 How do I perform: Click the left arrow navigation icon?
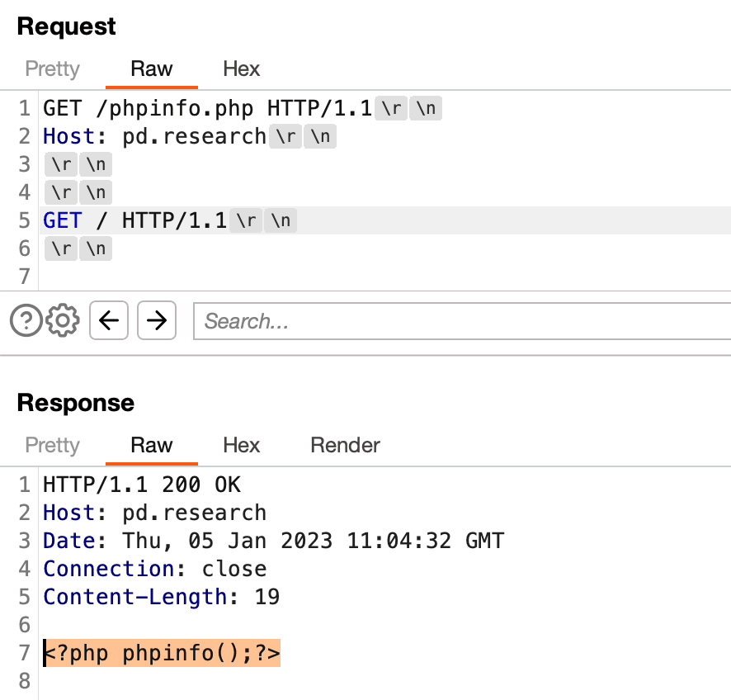(x=108, y=320)
